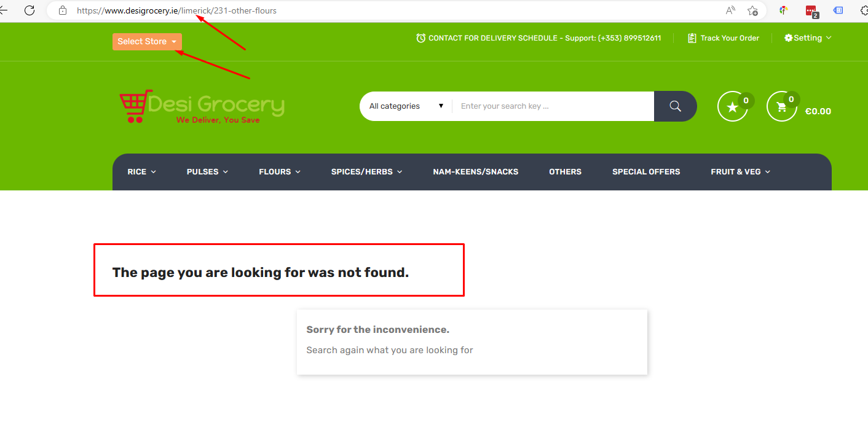Screen dimensions: 868x441
Task: Click the Desi Grocery logo
Action: 202,106
